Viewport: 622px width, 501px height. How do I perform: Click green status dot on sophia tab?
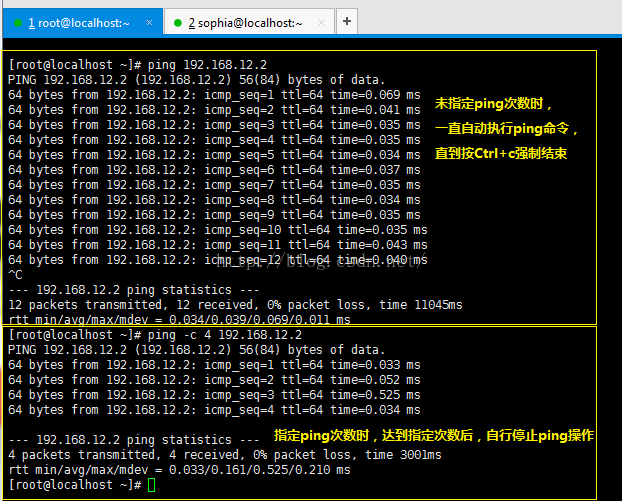pos(178,23)
